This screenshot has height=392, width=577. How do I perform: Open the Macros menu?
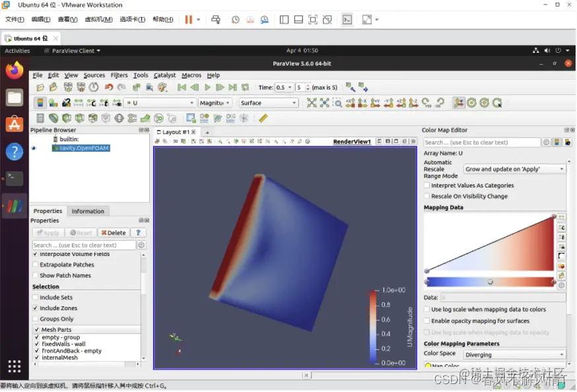[191, 75]
